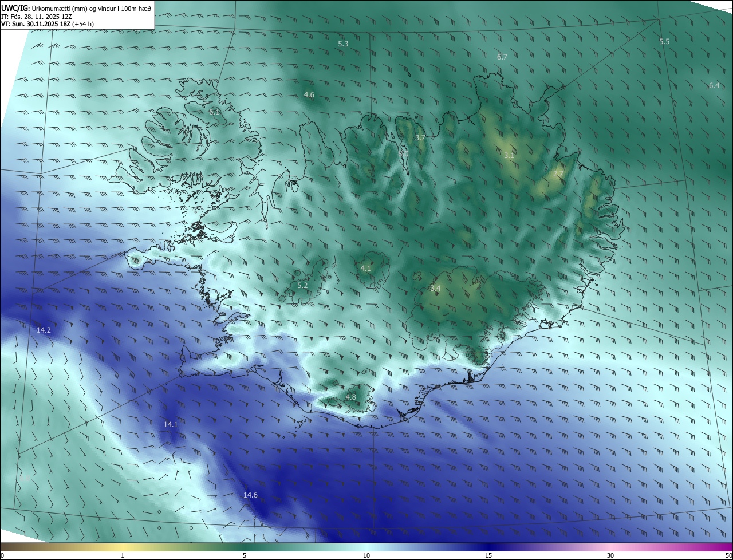Click the 'IT: Fös. 28. 11. 2025 12Z' line
The image size is (733, 560).
click(x=37, y=17)
